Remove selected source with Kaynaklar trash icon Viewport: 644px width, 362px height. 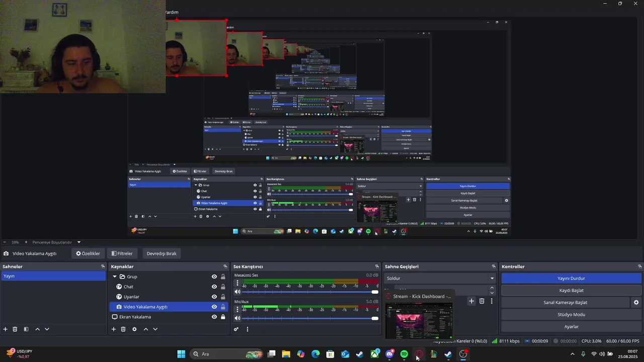point(123,329)
